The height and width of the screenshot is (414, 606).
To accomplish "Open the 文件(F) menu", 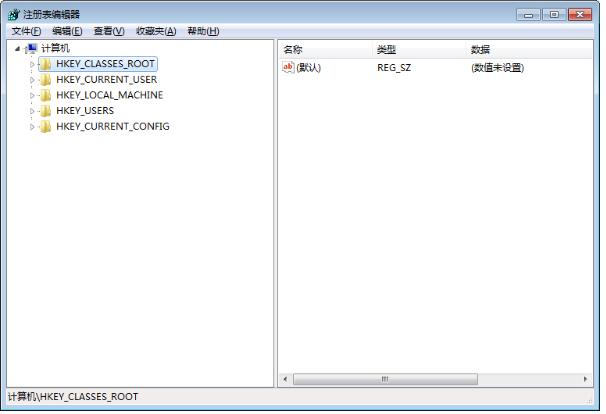I will click(x=26, y=31).
